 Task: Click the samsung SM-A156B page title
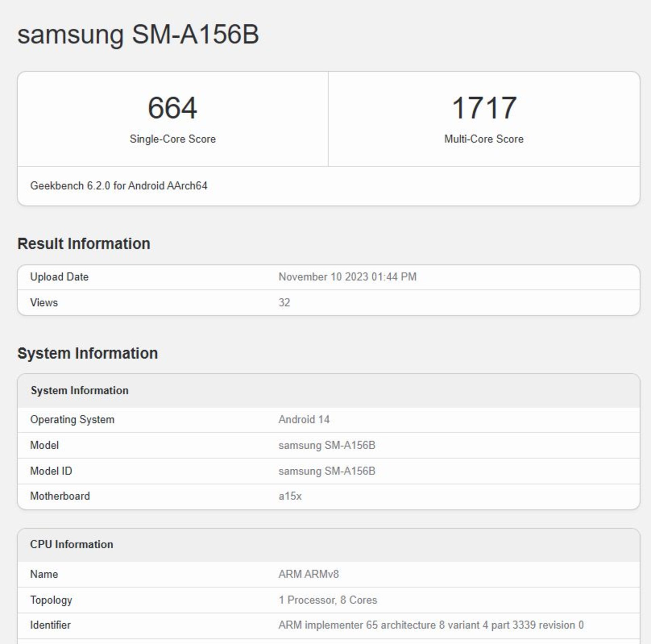point(138,35)
